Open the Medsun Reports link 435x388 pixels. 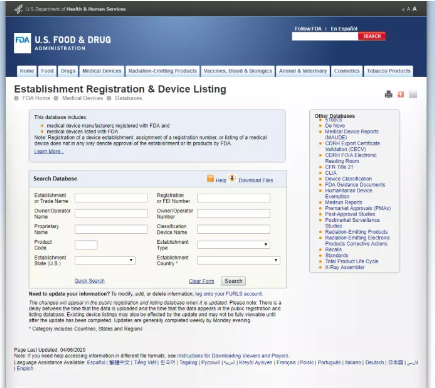(343, 202)
